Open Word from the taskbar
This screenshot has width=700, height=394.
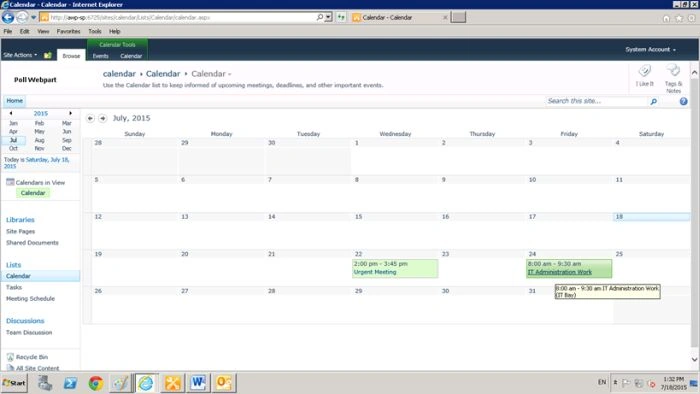point(198,383)
